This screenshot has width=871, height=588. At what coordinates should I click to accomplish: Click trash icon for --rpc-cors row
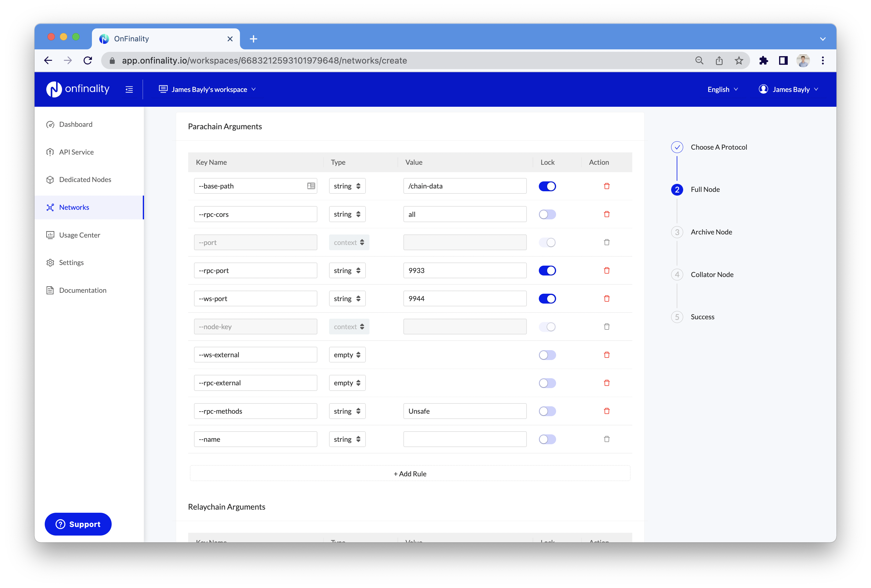point(606,214)
